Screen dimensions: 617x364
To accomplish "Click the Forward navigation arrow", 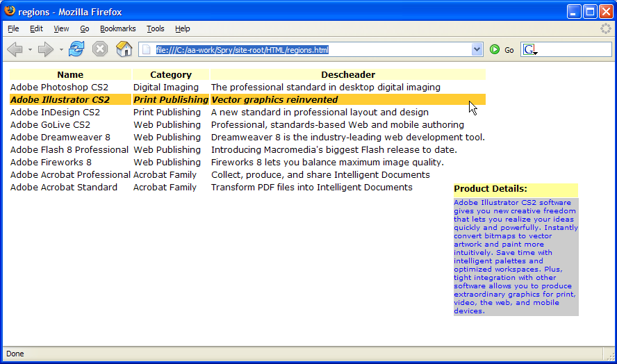I will [x=46, y=49].
